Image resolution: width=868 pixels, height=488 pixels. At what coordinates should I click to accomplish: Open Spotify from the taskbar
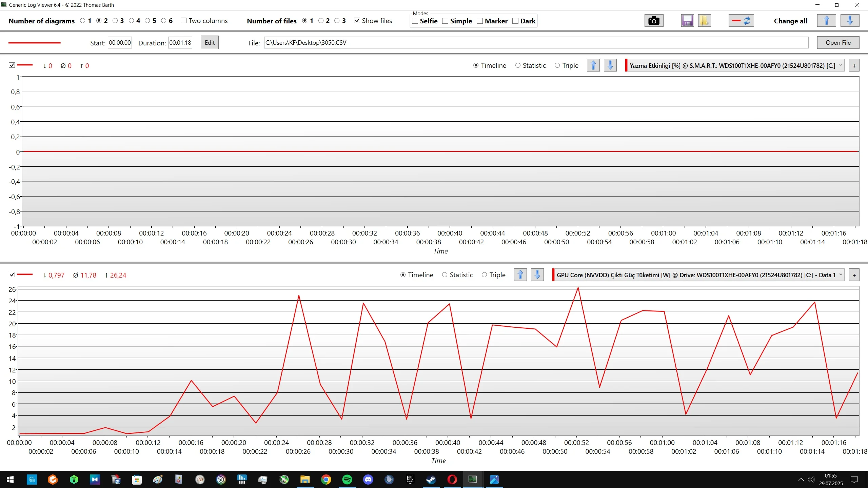point(347,480)
